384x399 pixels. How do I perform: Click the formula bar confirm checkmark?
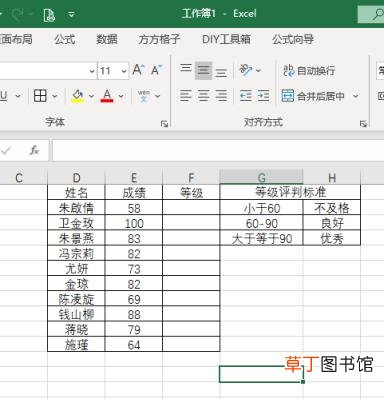(6, 150)
